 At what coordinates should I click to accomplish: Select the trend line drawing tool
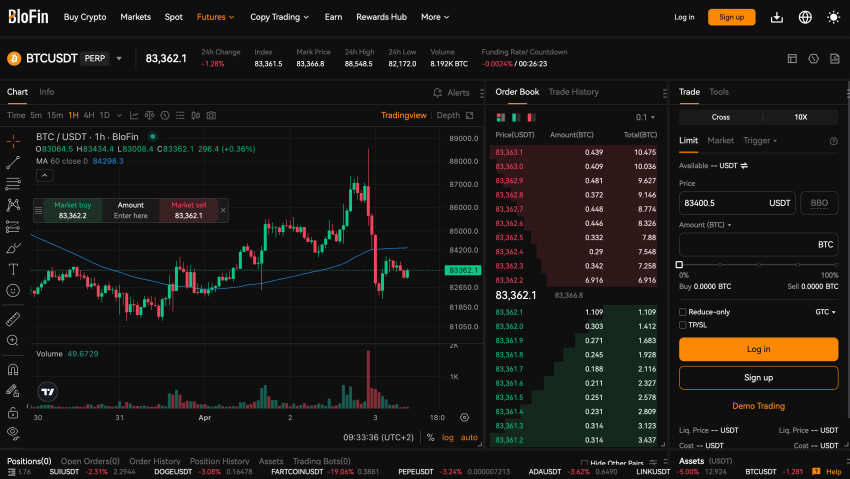click(x=13, y=162)
